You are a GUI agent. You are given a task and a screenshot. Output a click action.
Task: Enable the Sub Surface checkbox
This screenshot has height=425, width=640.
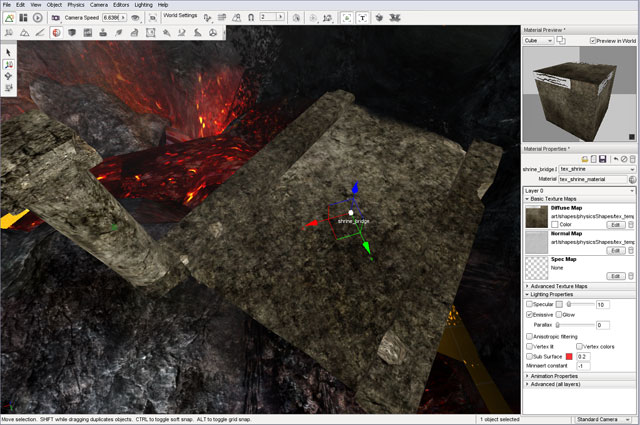pyautogui.click(x=530, y=356)
